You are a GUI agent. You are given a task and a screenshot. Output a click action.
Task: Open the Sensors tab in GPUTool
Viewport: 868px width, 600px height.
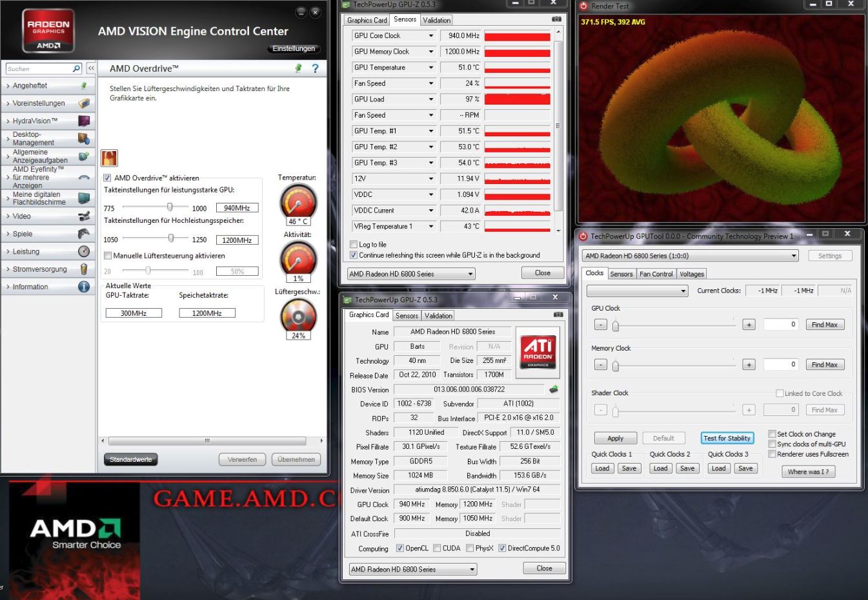click(621, 274)
